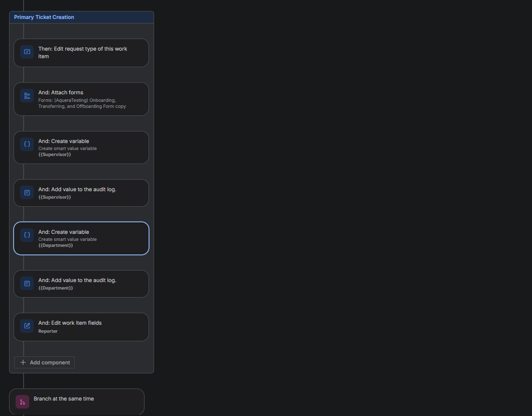532x416 pixels.
Task: Click the Attach forms action icon
Action: click(27, 96)
